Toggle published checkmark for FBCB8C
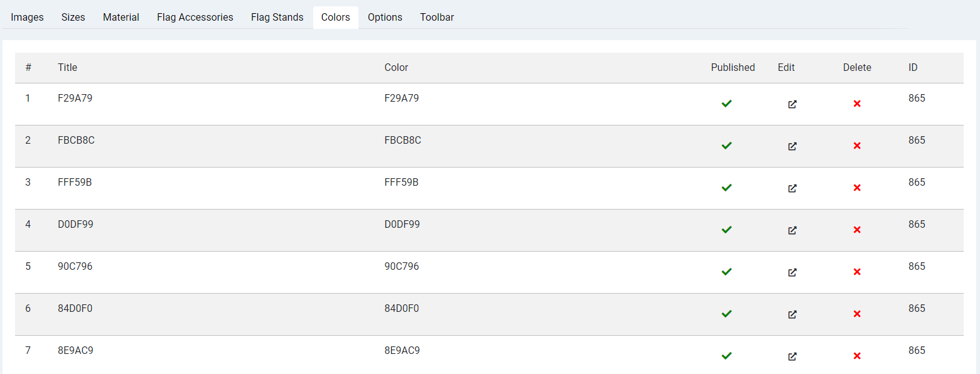 point(726,146)
